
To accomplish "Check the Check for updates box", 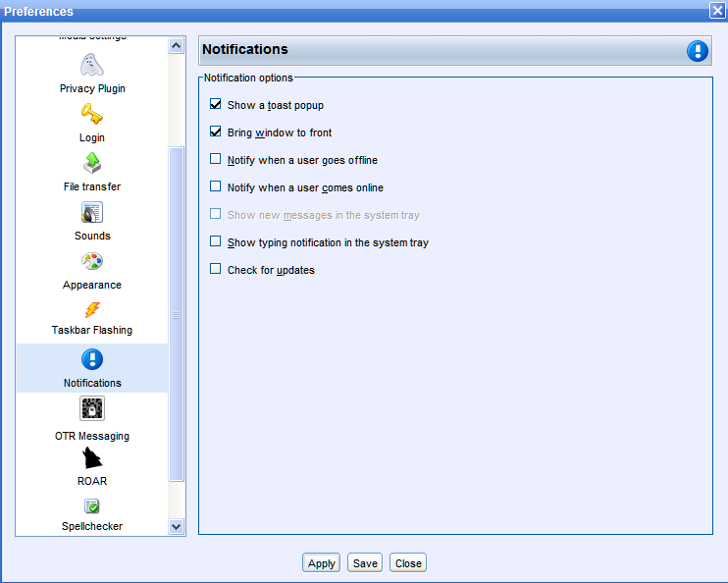I will (216, 269).
